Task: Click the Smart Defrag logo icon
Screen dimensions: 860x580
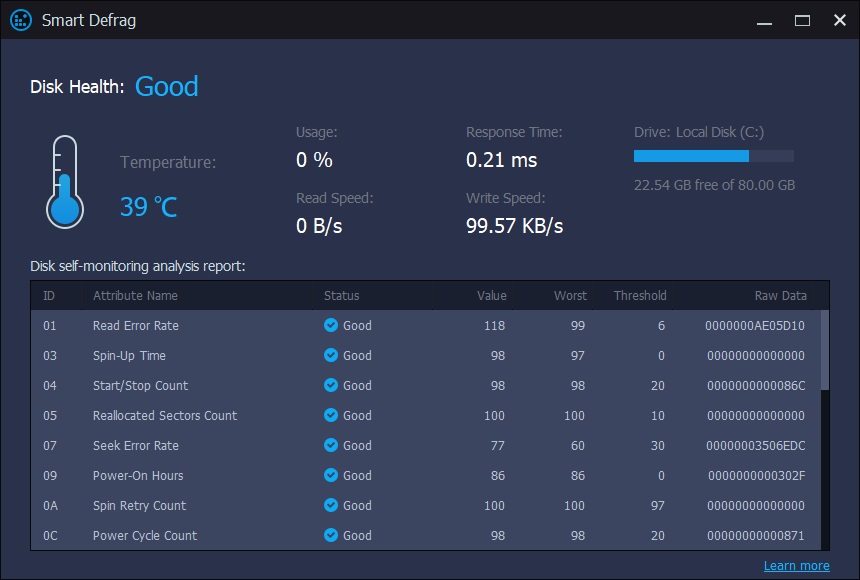Action: point(20,20)
